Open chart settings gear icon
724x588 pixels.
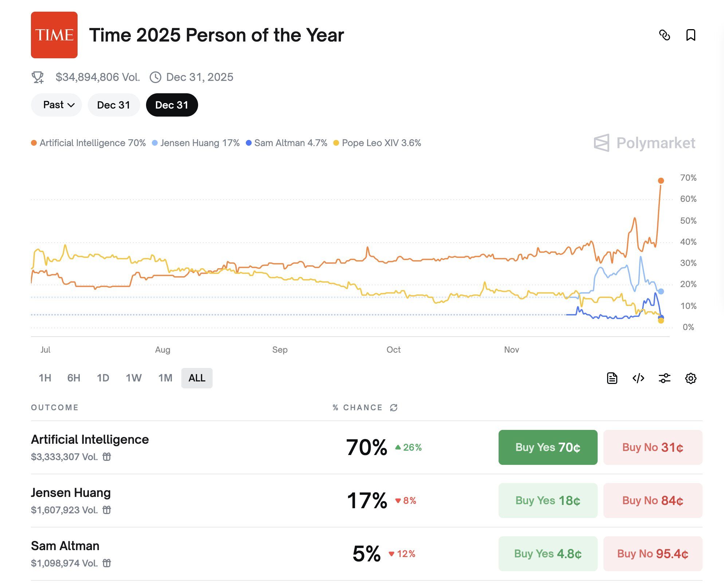(x=690, y=378)
